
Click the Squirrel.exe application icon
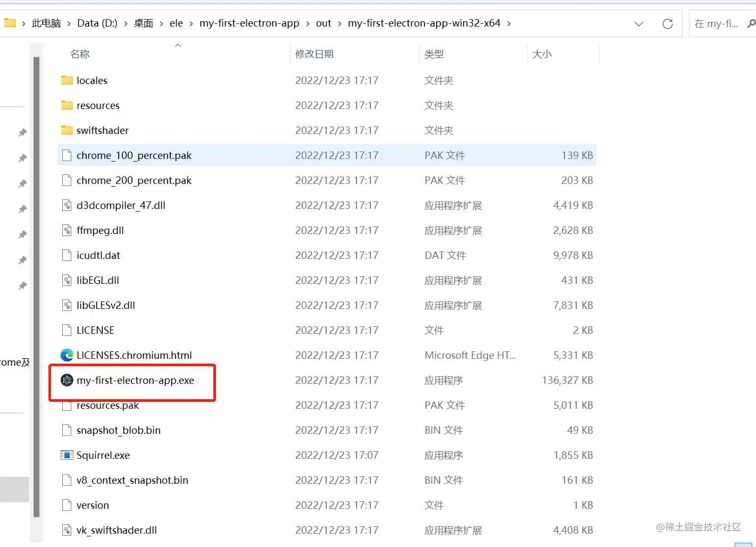point(67,455)
